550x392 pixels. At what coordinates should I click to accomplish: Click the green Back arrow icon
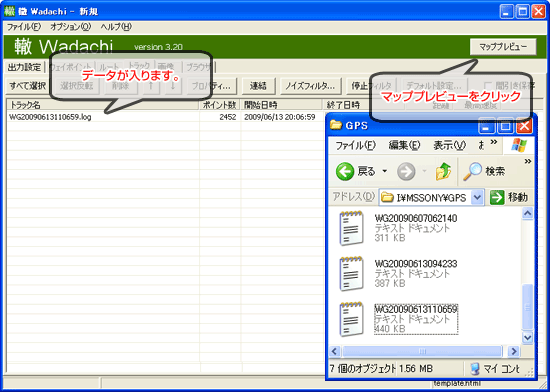pyautogui.click(x=344, y=171)
